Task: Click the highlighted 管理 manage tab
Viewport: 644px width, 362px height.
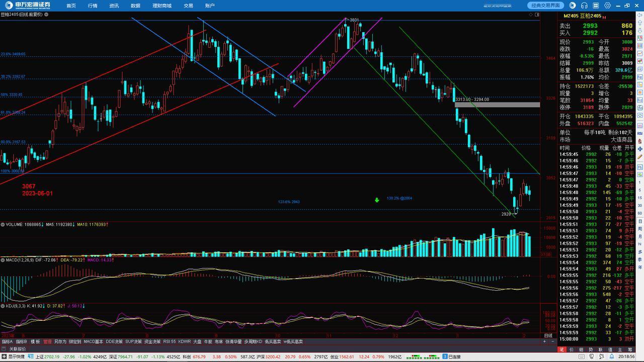Action: (47, 341)
